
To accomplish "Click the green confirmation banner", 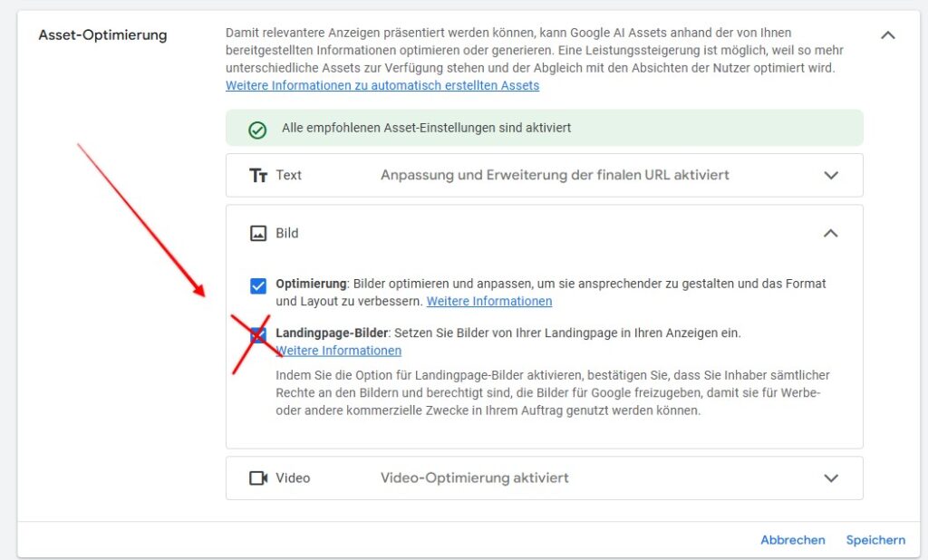I will pyautogui.click(x=544, y=130).
